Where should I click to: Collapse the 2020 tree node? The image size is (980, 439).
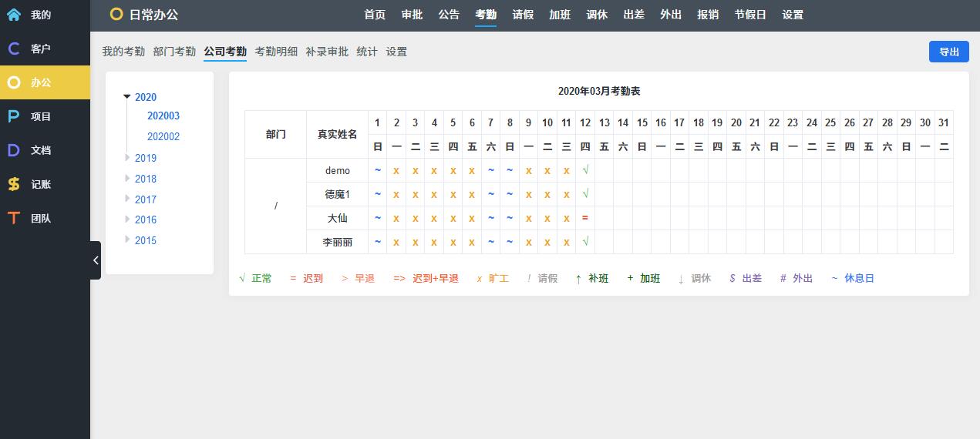[x=127, y=97]
